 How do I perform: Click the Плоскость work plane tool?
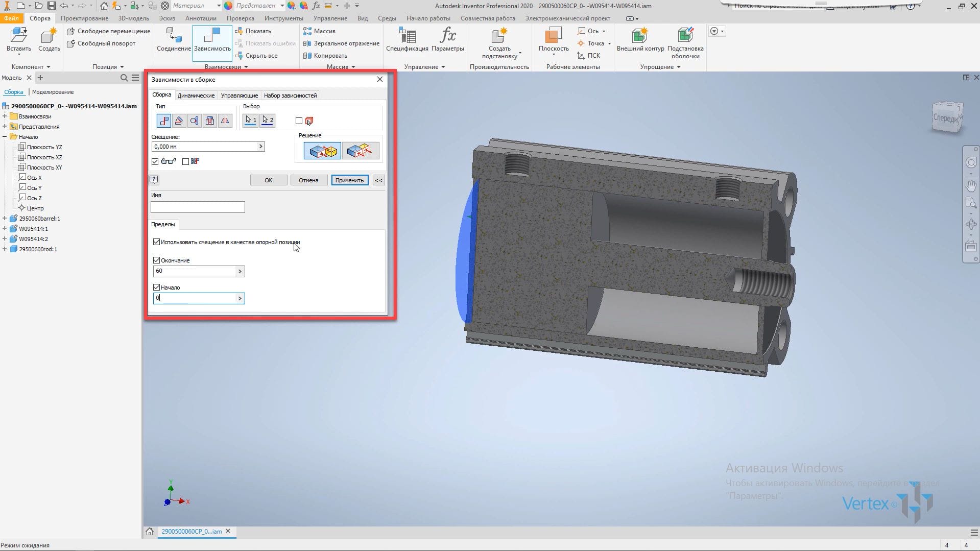pos(554,40)
